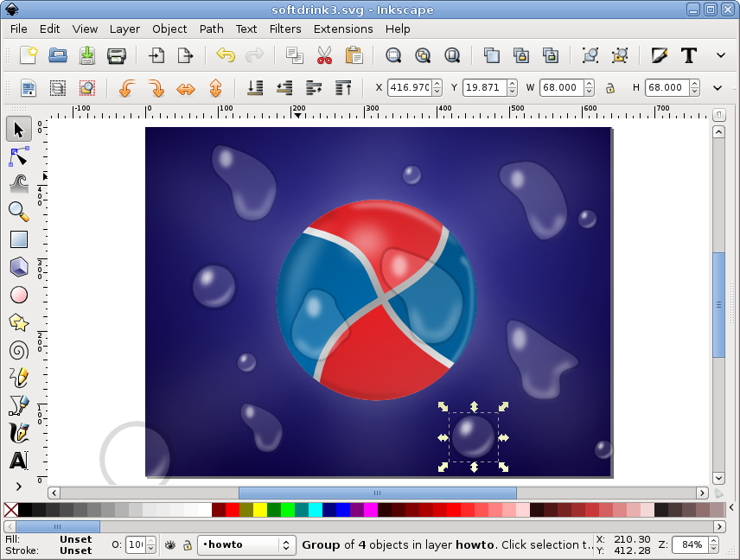Select the Rectangle tool
Viewport: 740px width, 560px height.
pos(19,239)
